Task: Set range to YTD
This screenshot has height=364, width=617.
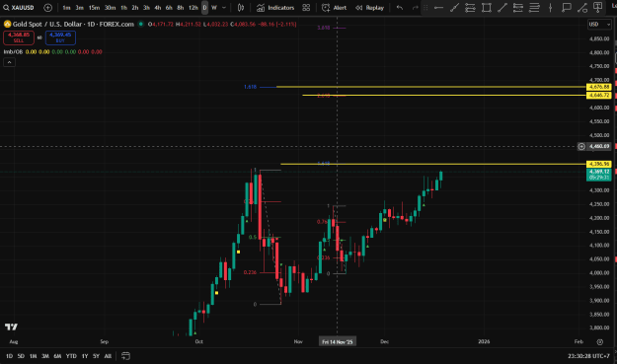Action: click(71, 356)
